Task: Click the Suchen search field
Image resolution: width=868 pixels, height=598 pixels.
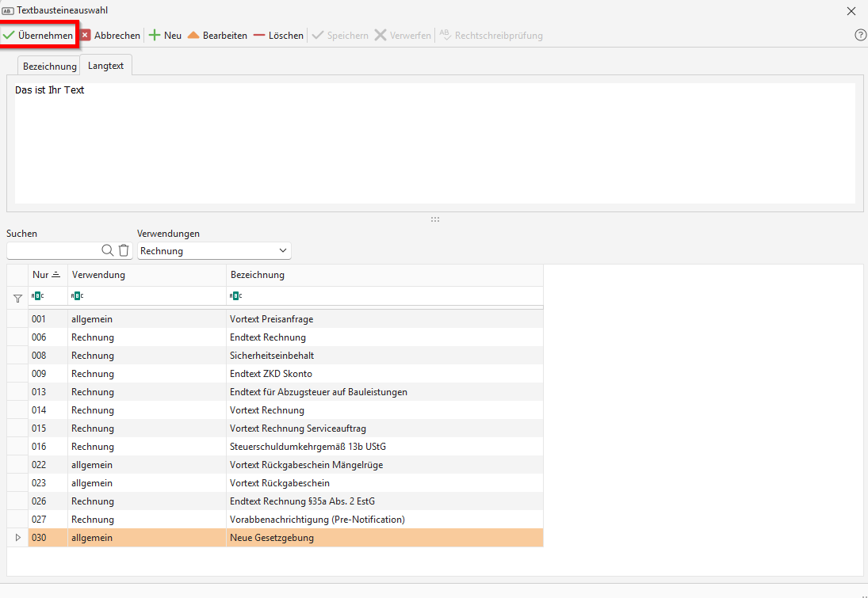Action: pos(54,250)
